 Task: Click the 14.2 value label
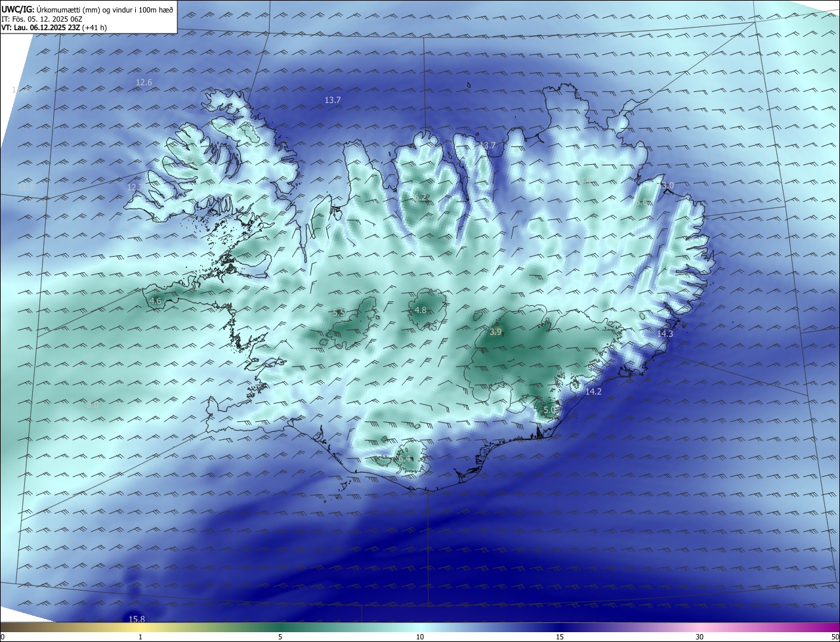pos(593,392)
